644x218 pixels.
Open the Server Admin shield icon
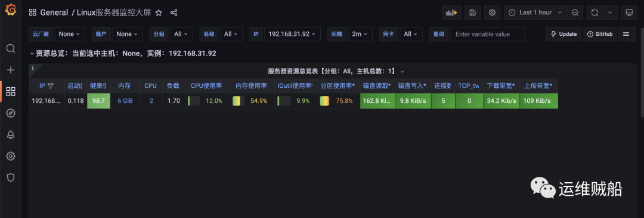[11, 177]
